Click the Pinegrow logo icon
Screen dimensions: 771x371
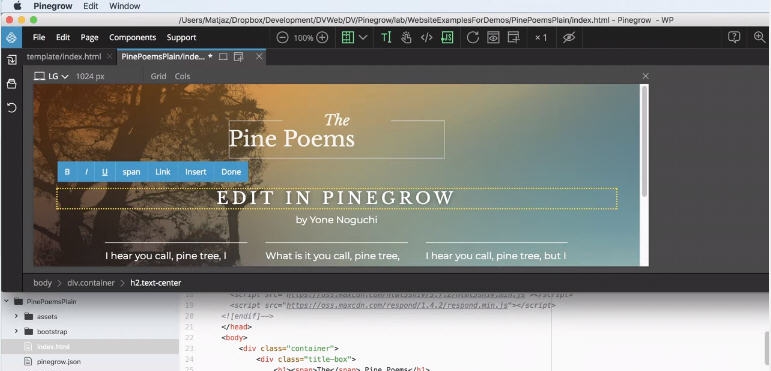pyautogui.click(x=11, y=37)
